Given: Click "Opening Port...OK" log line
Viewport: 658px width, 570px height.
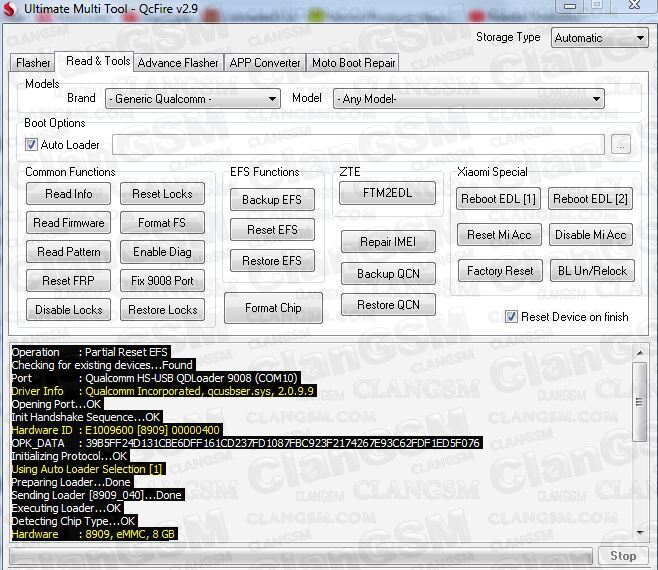Looking at the screenshot, I should (57, 404).
